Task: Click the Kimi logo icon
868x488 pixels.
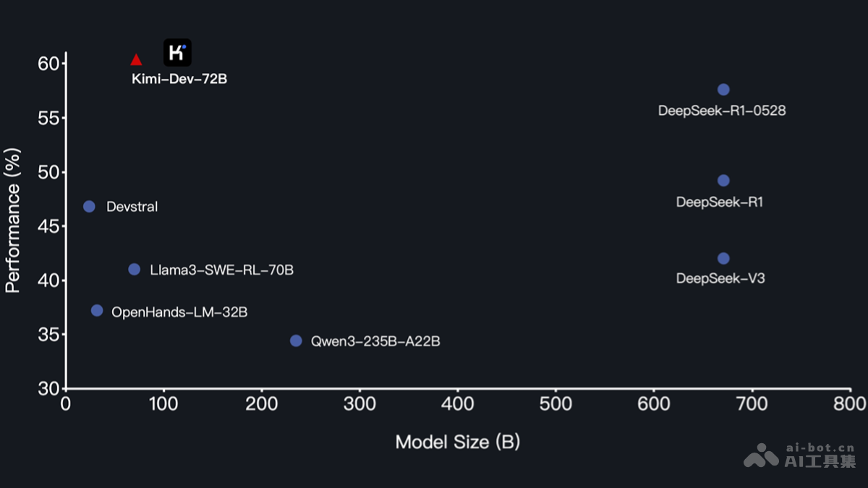Action: click(x=177, y=53)
